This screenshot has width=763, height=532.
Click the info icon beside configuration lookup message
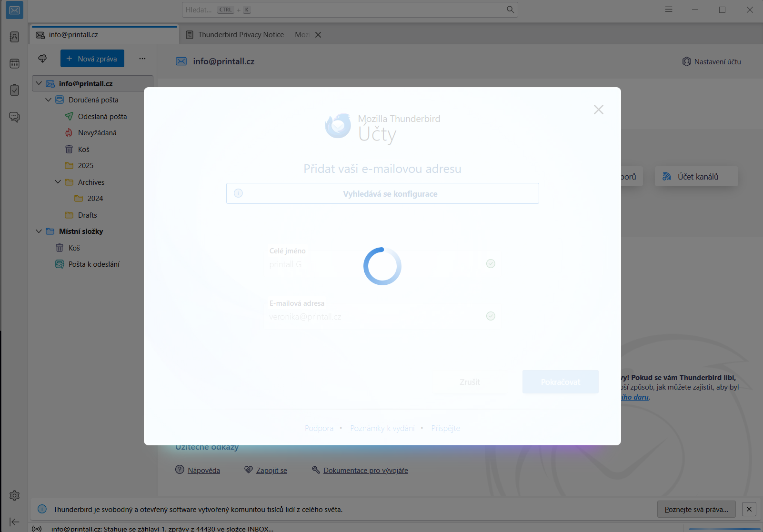239,193
